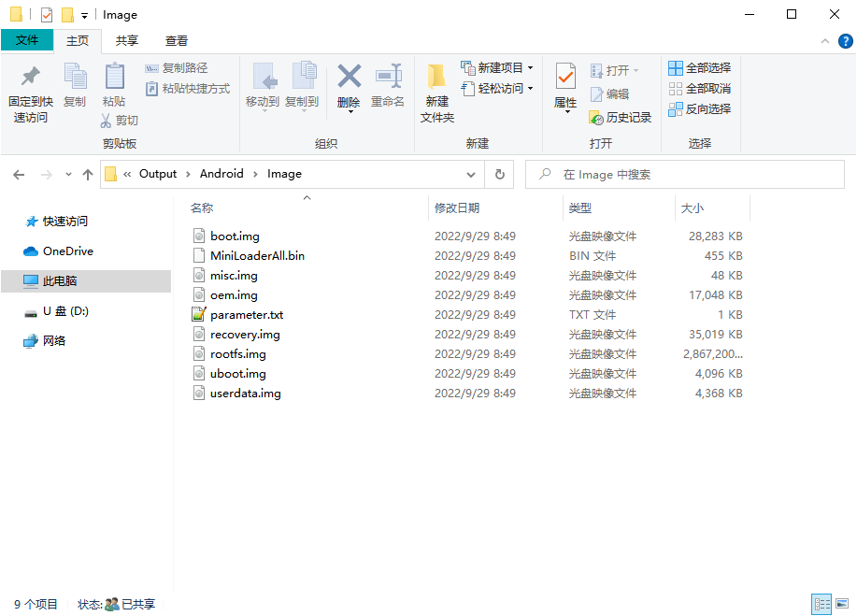Viewport: 857px width, 616px height.
Task: Switch to details view in status bar
Action: [x=822, y=605]
